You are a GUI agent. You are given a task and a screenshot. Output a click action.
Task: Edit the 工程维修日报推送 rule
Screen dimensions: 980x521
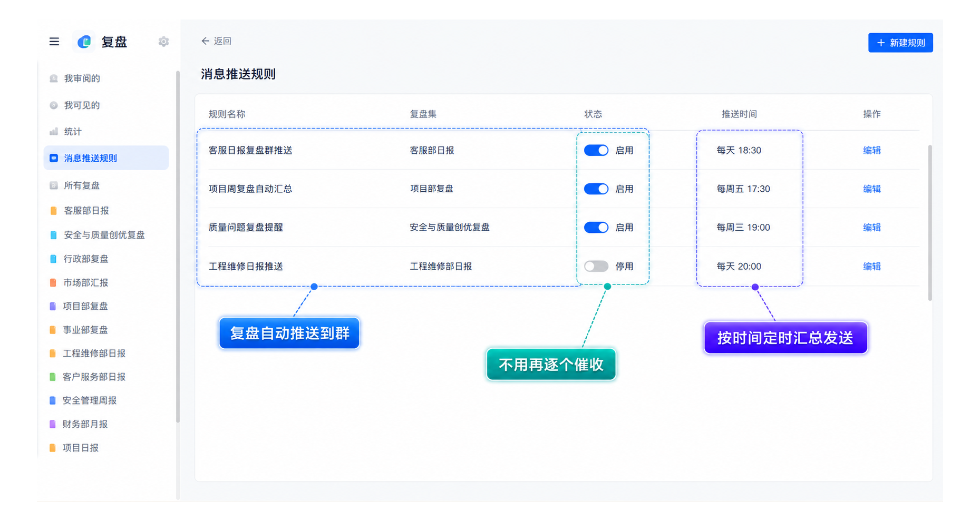tap(872, 267)
